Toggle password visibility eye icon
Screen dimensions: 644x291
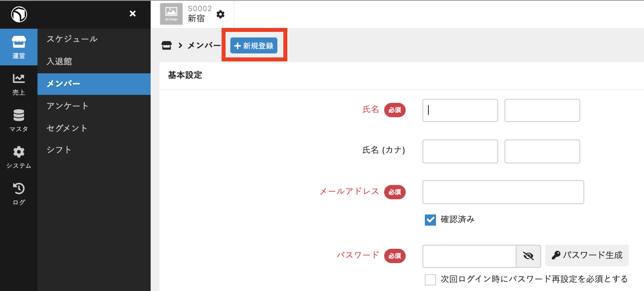click(x=528, y=256)
